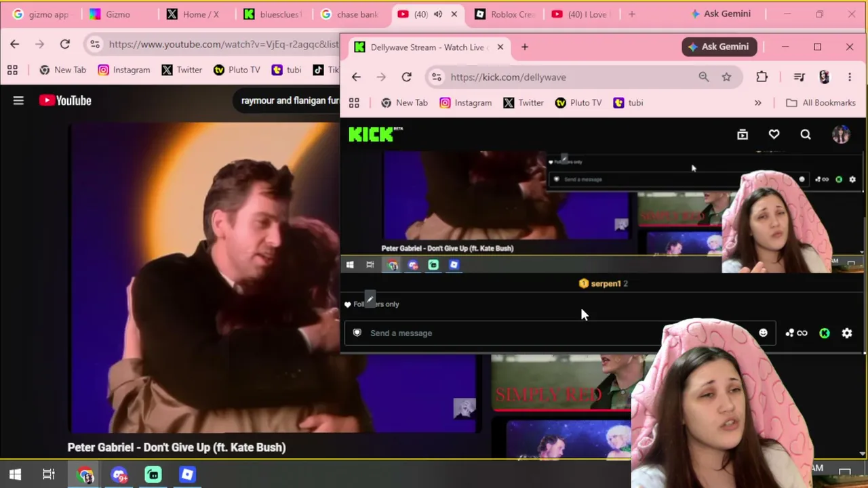Viewport: 868px width, 488px height.
Task: Open Instagram bookmark in Kick window
Action: pos(465,103)
